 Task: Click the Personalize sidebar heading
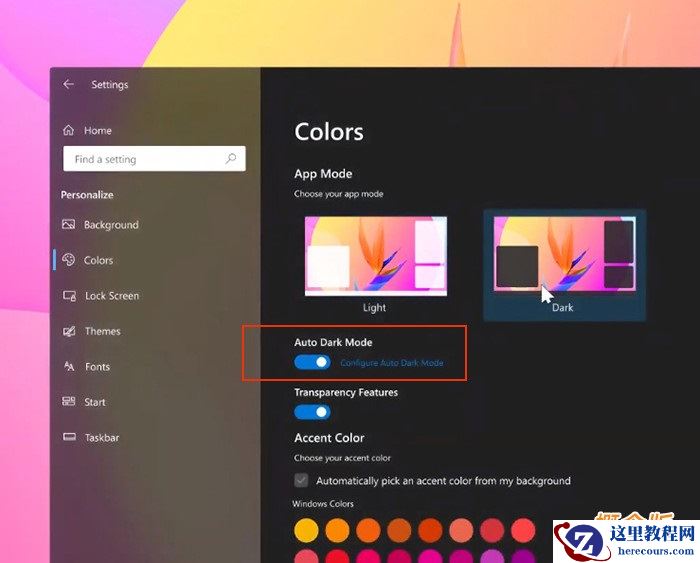point(87,195)
